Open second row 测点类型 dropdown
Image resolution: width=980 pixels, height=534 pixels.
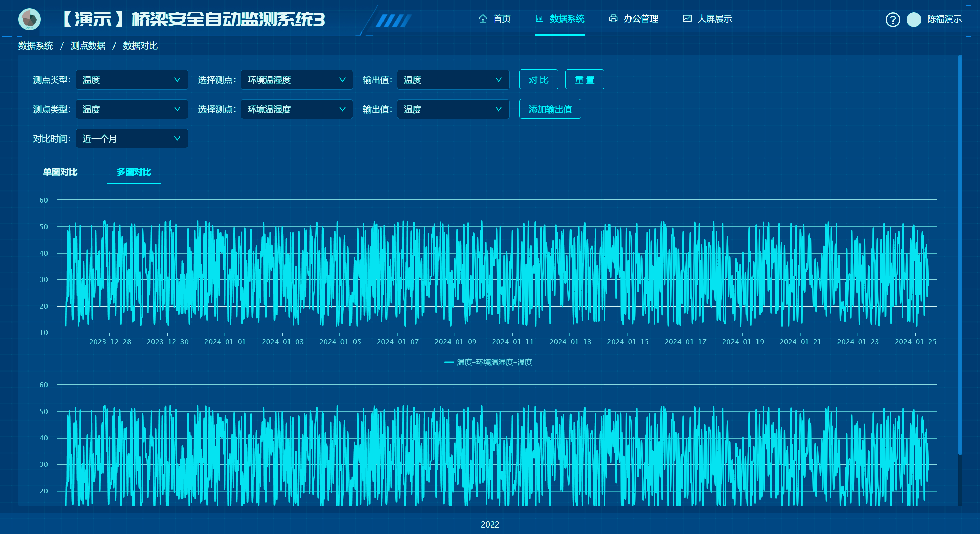pos(132,109)
